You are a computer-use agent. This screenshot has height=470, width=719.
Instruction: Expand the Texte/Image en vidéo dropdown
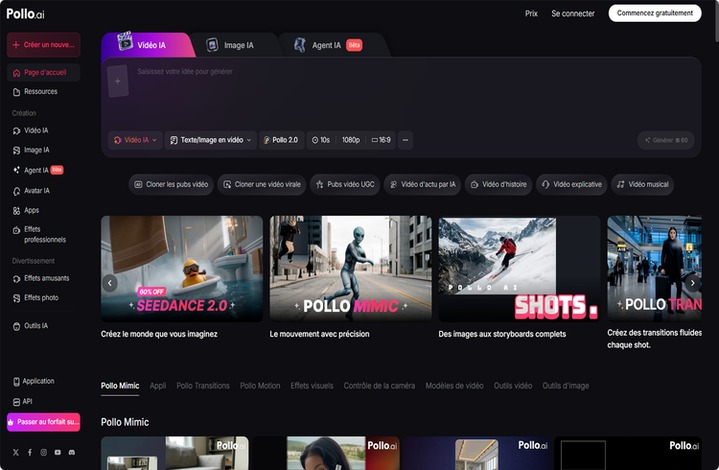pos(210,140)
